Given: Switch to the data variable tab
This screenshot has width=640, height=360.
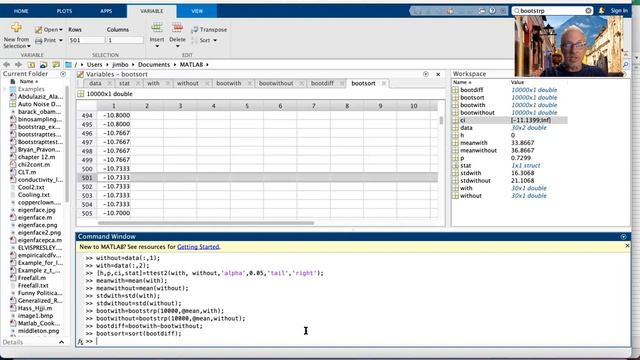Looking at the screenshot, I should point(95,83).
